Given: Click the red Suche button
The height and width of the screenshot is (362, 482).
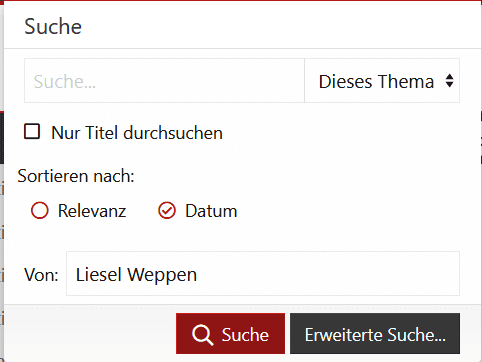Looking at the screenshot, I should point(230,334).
